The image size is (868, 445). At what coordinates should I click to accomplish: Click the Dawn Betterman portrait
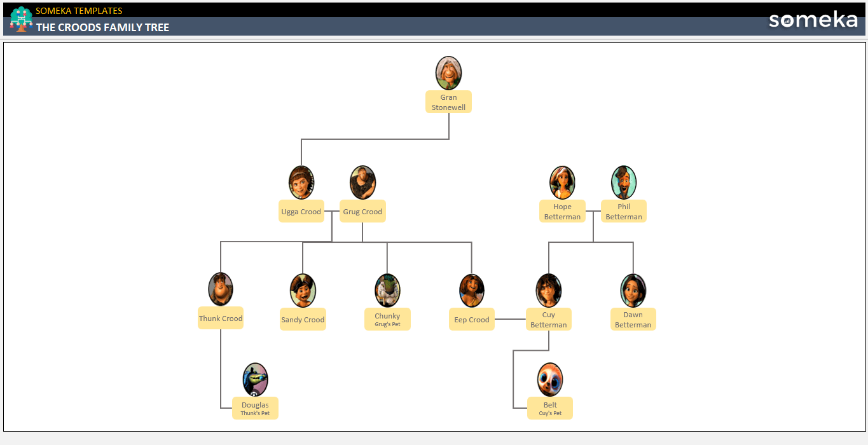click(x=633, y=289)
